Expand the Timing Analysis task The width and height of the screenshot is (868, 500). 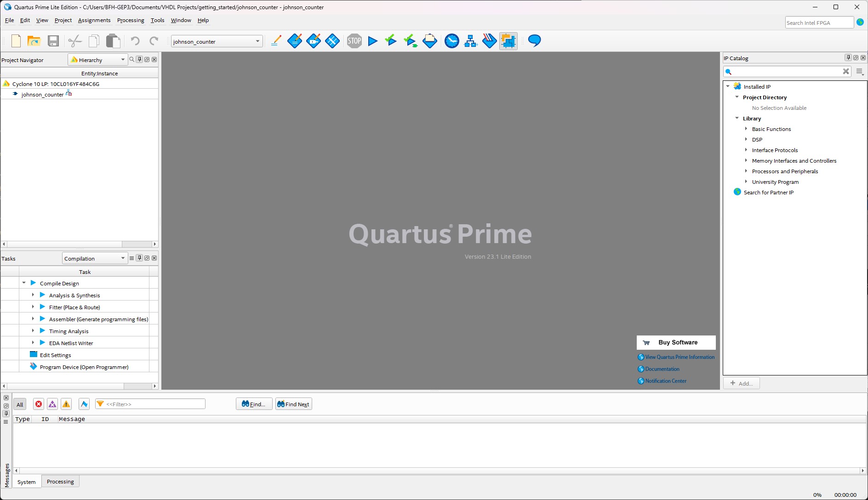[33, 331]
